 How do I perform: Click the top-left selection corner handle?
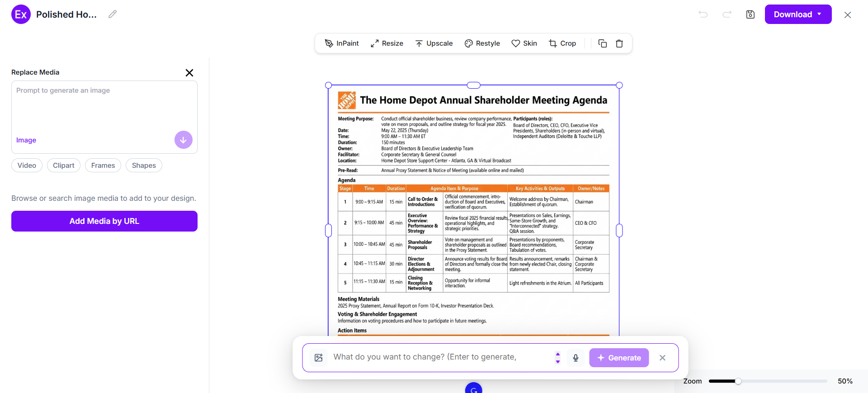pos(329,85)
